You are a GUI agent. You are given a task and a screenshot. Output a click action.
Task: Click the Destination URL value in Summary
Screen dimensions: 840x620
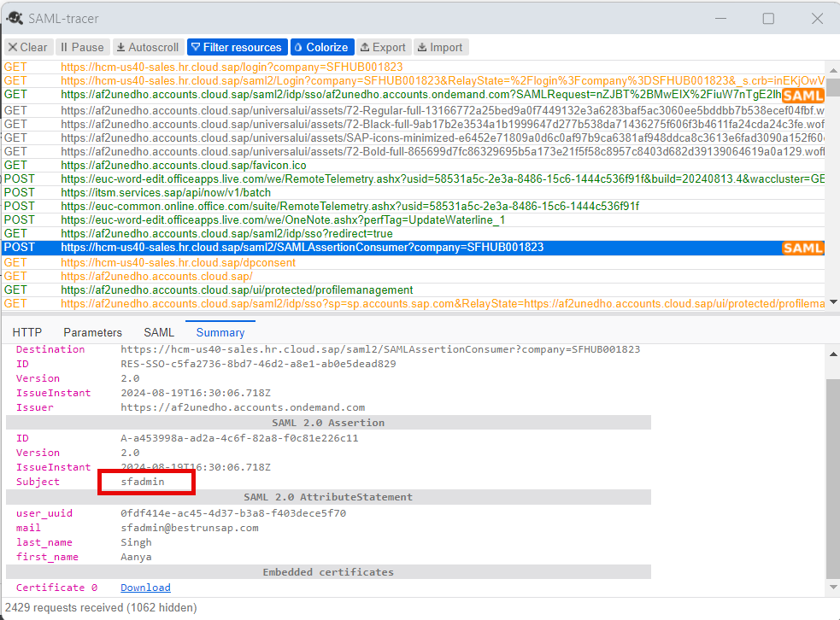380,349
